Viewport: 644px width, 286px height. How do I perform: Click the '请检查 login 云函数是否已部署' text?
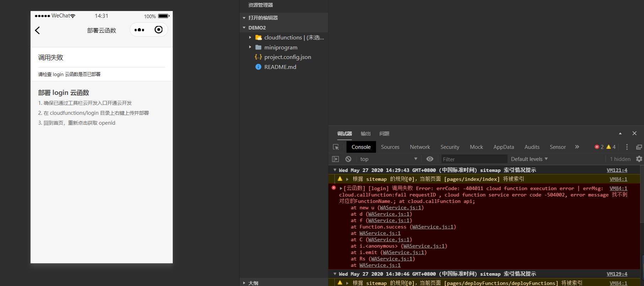pos(69,74)
